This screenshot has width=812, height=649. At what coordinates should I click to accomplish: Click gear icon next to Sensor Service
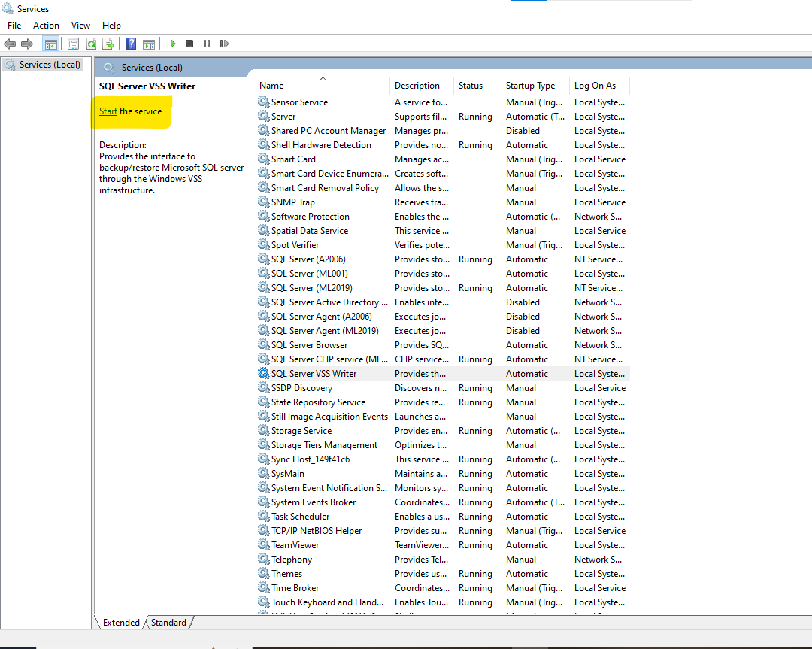click(264, 102)
